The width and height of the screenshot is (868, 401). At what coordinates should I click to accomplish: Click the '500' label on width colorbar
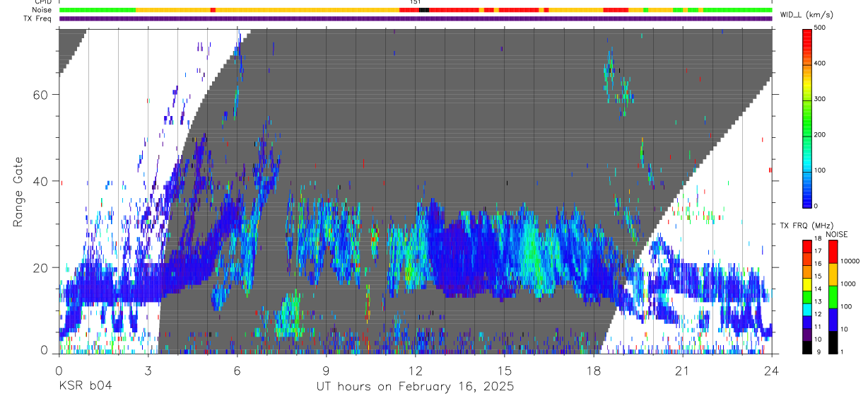coord(821,28)
